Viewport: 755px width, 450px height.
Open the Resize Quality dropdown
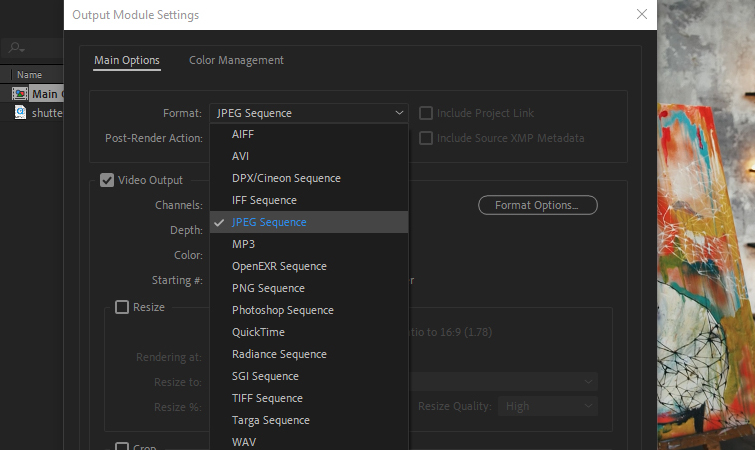click(549, 406)
